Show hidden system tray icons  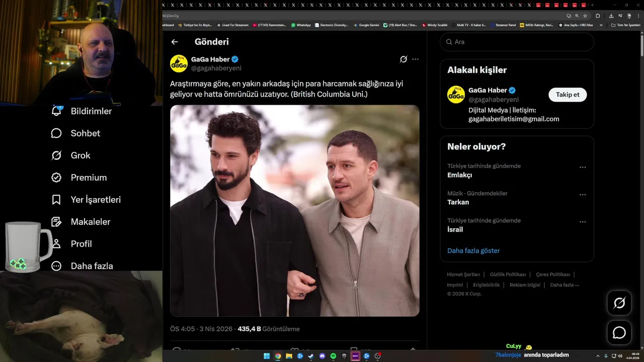(598, 356)
